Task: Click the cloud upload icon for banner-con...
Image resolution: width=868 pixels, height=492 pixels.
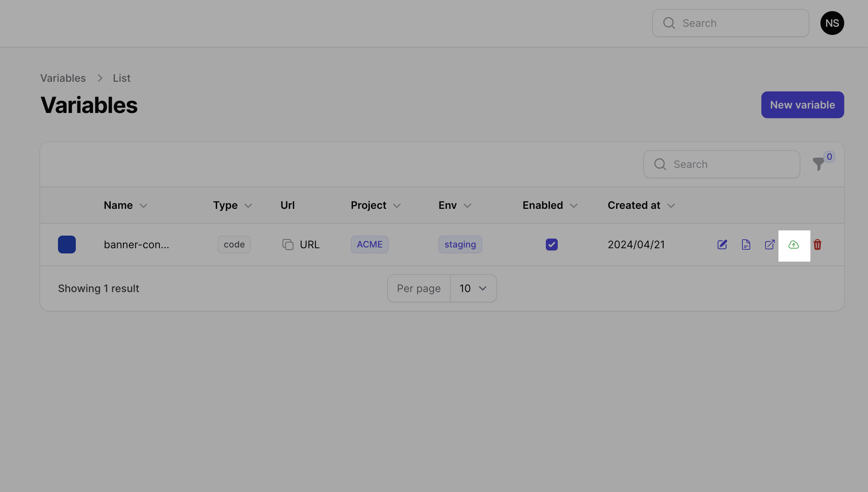Action: (x=793, y=245)
